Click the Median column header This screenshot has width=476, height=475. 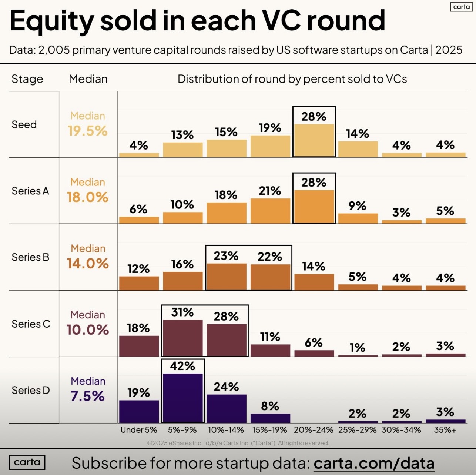[88, 79]
